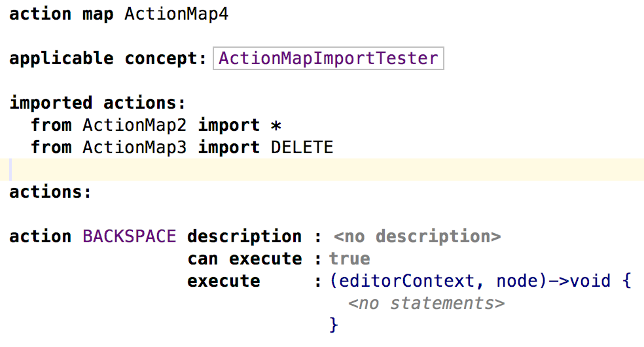Click the 'import' keyword for ActionMap3
This screenshot has height=347, width=644.
coord(229,147)
